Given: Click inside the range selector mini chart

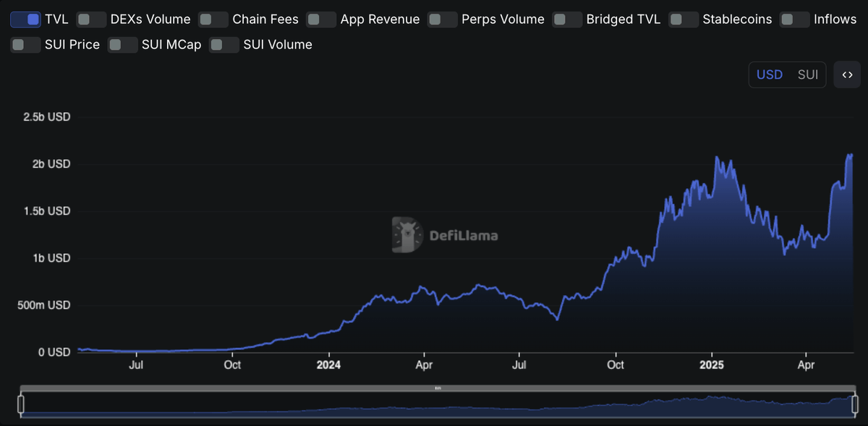Looking at the screenshot, I should tap(438, 404).
